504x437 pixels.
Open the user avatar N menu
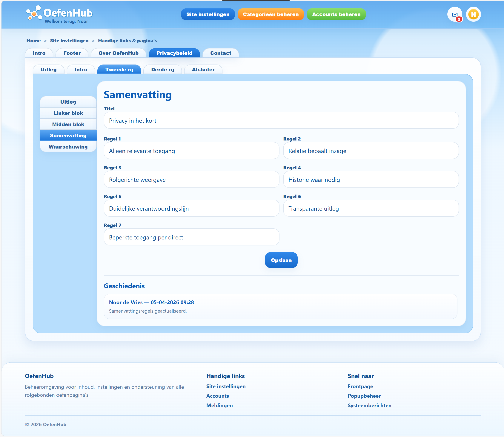[473, 14]
